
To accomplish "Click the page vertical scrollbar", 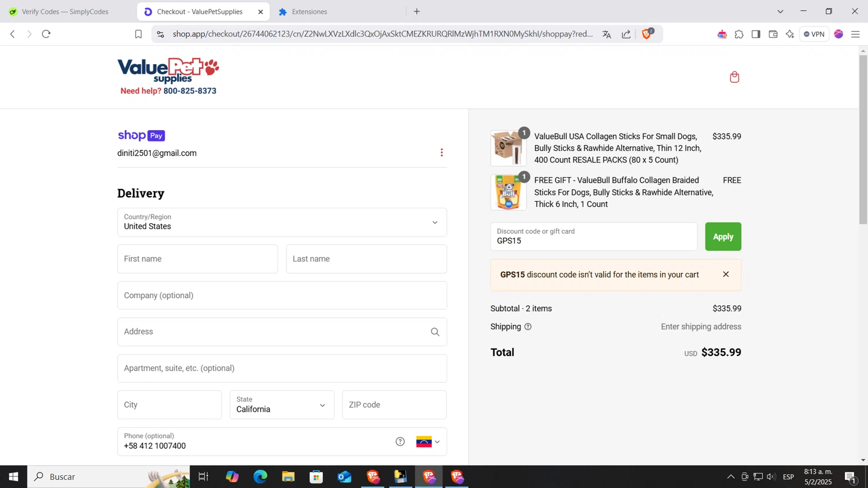I will click(863, 139).
